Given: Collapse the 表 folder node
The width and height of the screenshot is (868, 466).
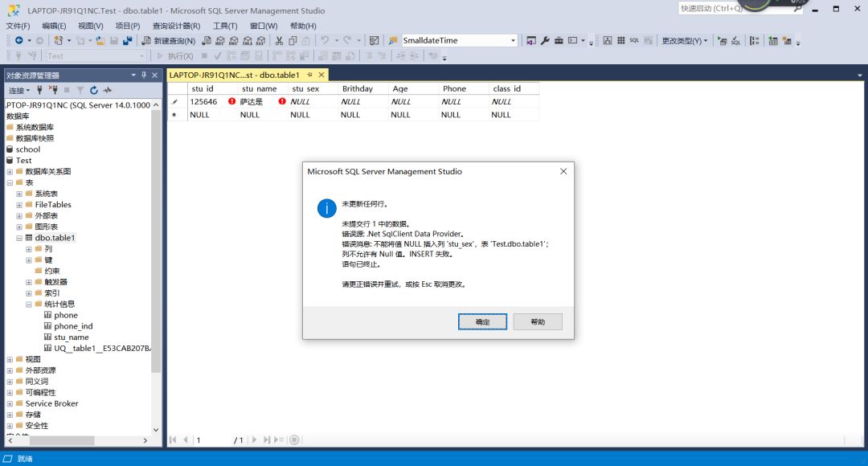Looking at the screenshot, I should pos(10,182).
